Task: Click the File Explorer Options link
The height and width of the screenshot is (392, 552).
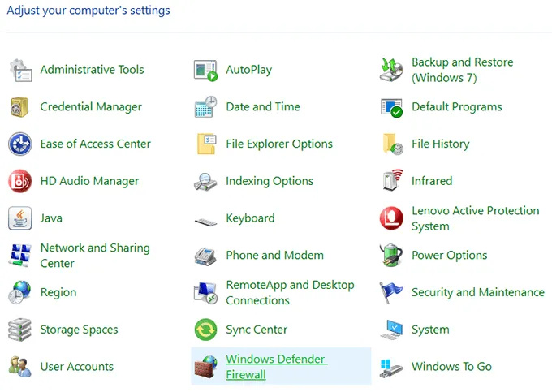Action: pyautogui.click(x=278, y=144)
